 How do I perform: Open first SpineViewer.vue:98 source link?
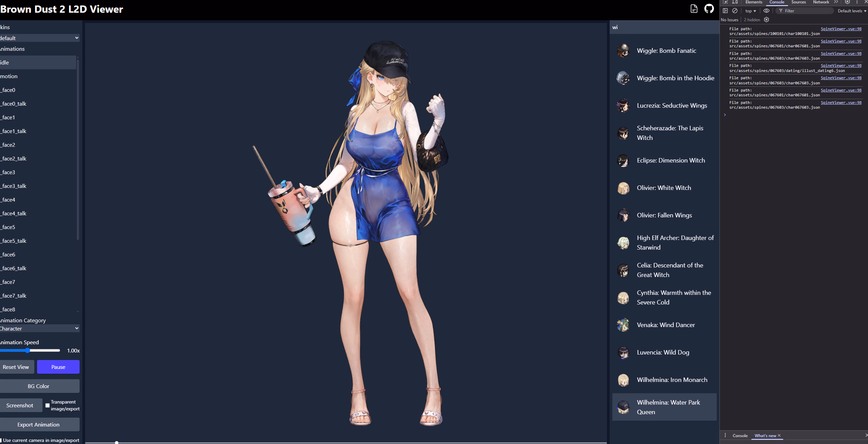[841, 29]
